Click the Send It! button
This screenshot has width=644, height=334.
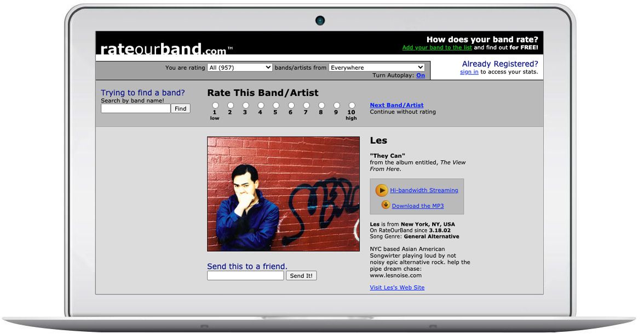coord(301,275)
